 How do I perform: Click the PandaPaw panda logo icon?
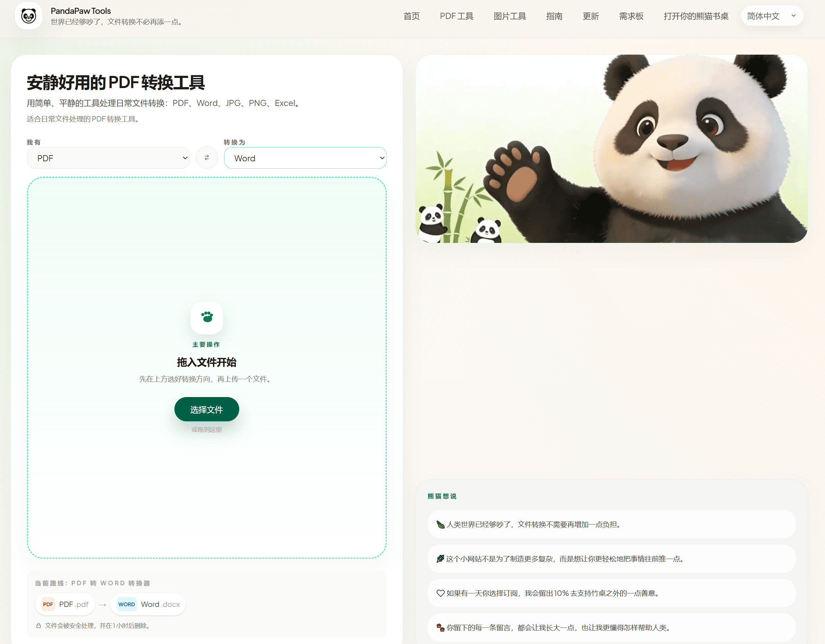(29, 16)
